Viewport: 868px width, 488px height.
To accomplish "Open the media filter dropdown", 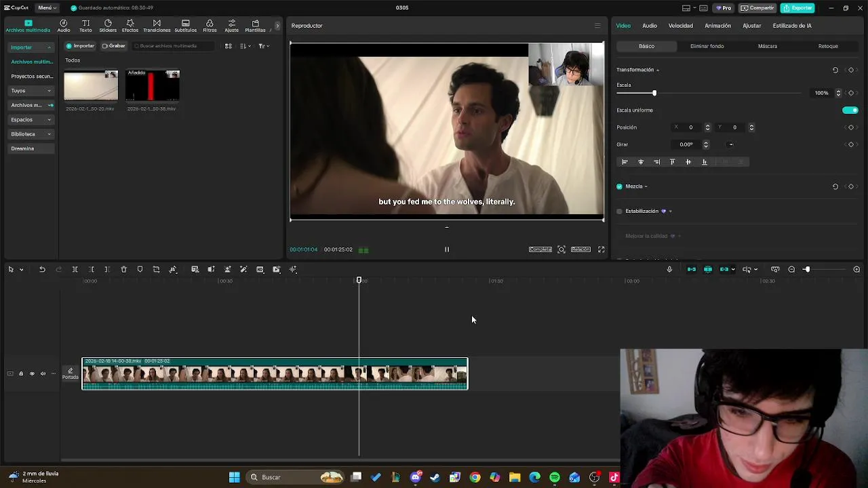I will click(264, 46).
